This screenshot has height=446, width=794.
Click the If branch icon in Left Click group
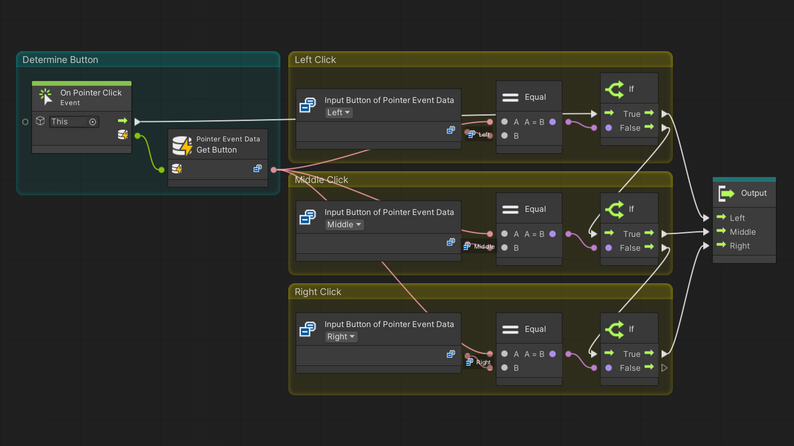614,90
